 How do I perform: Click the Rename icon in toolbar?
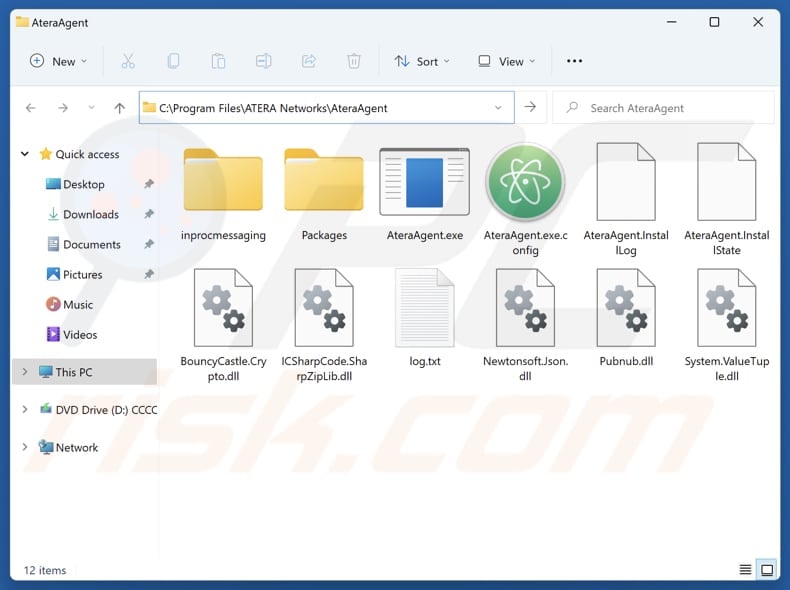pos(264,61)
